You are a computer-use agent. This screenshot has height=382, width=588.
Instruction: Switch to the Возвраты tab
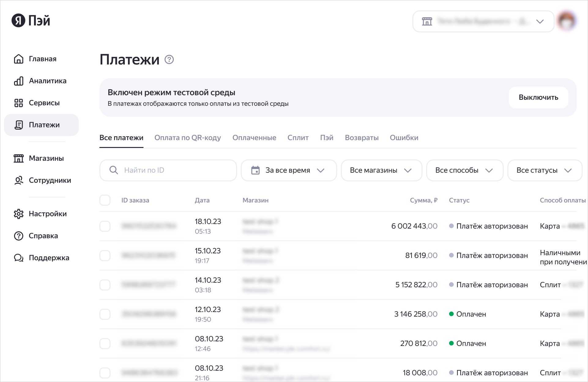(x=362, y=138)
